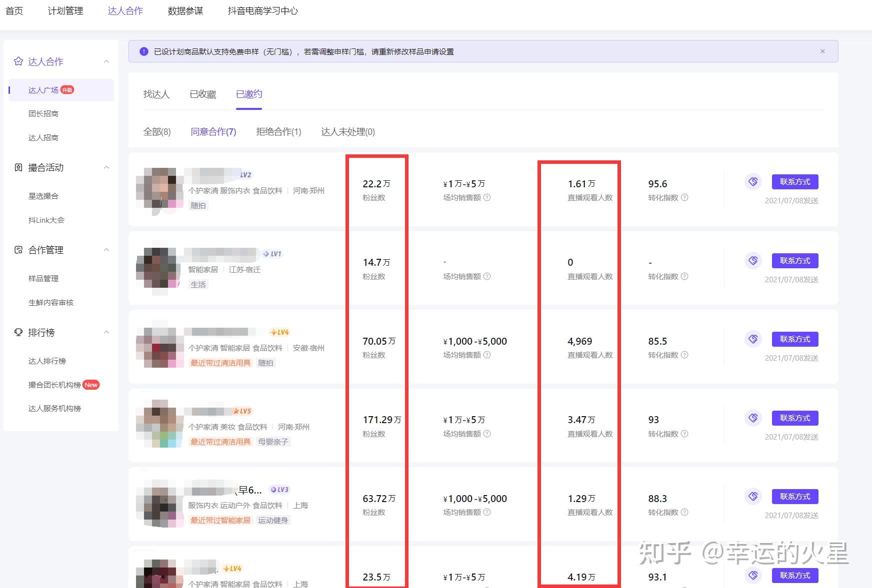This screenshot has width=872, height=588.
Task: Click the 场均销售额 help icon in 14.7万 row
Action: pos(487,276)
